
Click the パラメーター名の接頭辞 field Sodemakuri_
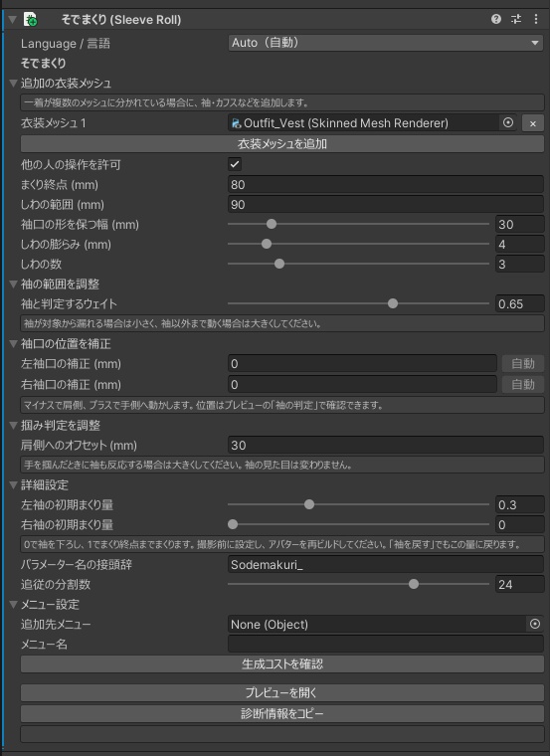pyautogui.click(x=386, y=565)
